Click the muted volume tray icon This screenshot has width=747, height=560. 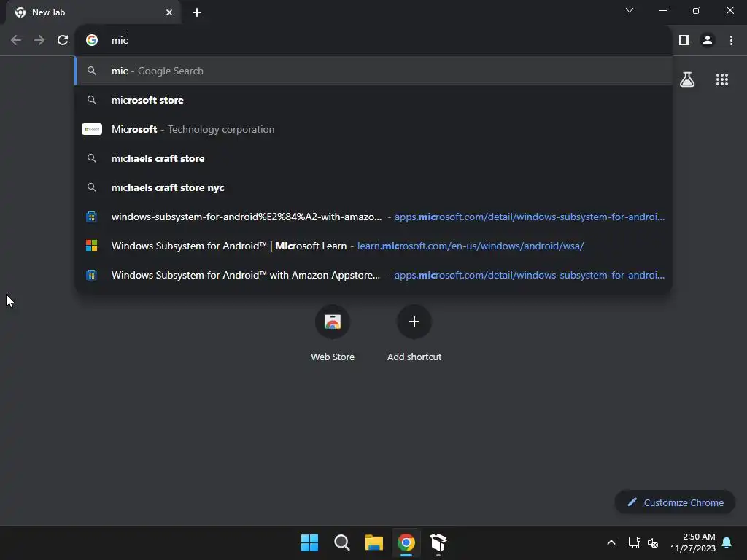(653, 542)
